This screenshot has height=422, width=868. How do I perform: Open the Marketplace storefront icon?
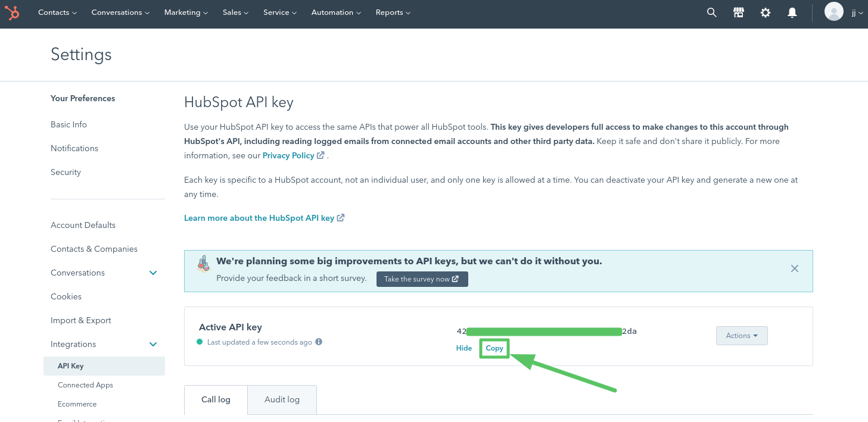tap(739, 12)
